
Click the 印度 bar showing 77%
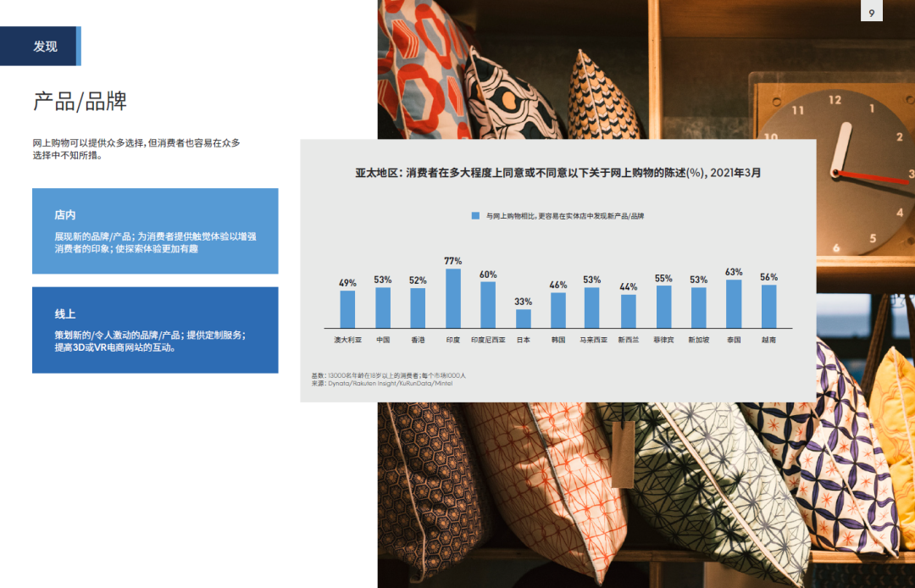tap(453, 299)
